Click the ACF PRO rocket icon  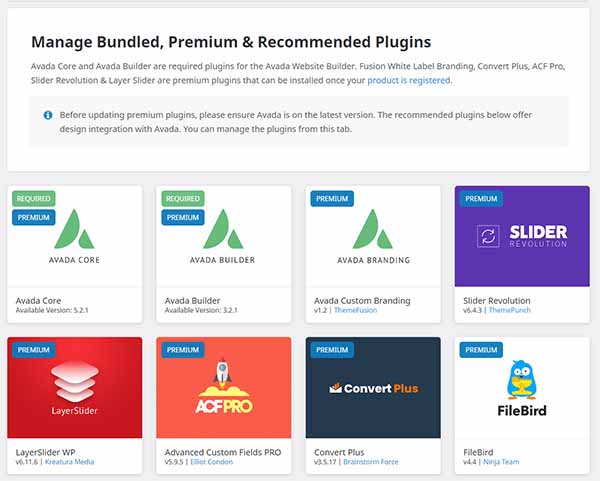tap(223, 372)
